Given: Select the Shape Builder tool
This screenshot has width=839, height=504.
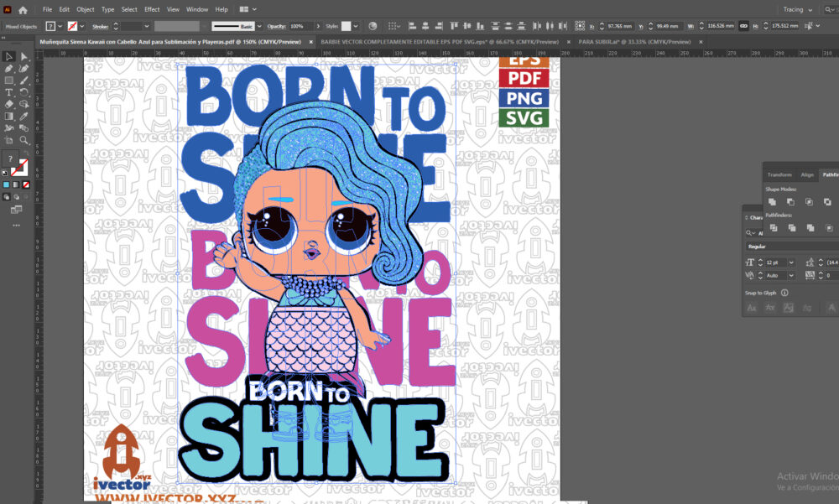Looking at the screenshot, I should [x=24, y=104].
